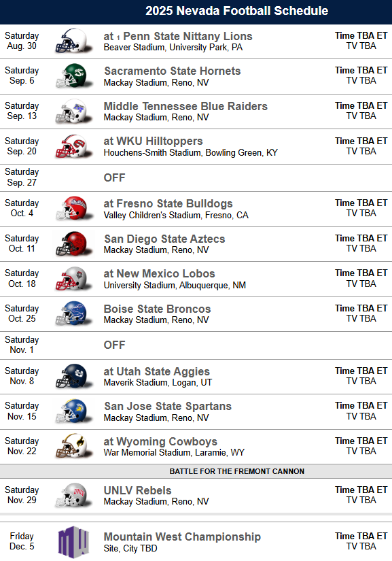Click the Middle Tennessee helmet icon
Viewport: 392px width, 561px height.
coord(73,112)
